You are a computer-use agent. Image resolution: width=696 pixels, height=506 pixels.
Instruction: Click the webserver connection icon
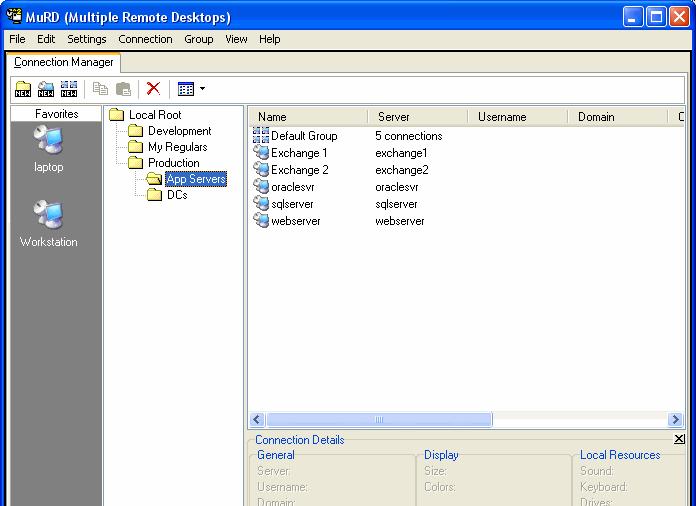pyautogui.click(x=261, y=220)
